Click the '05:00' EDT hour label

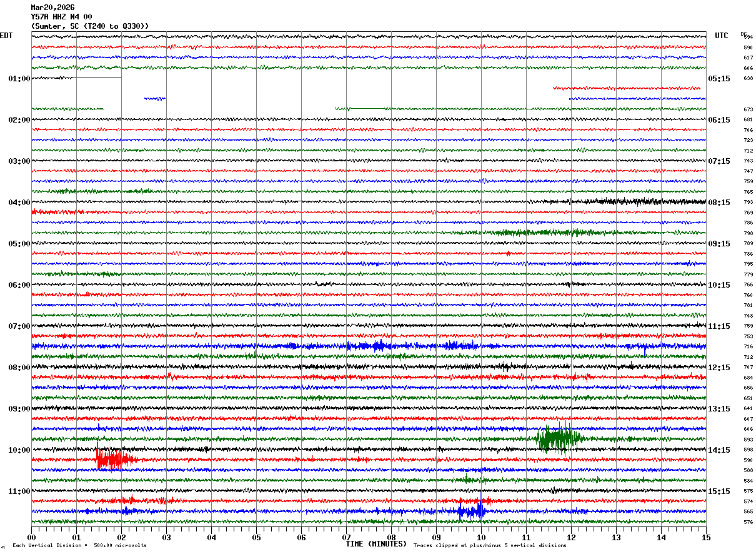tap(19, 244)
